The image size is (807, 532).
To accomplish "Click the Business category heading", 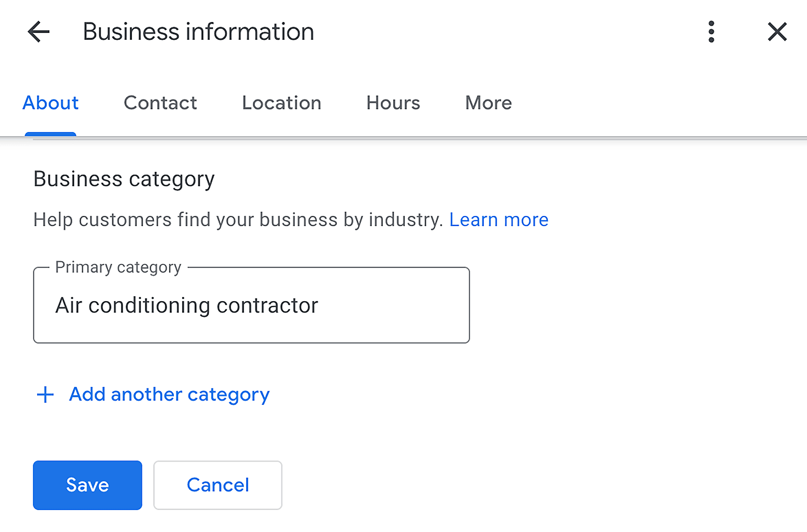I will [x=124, y=179].
